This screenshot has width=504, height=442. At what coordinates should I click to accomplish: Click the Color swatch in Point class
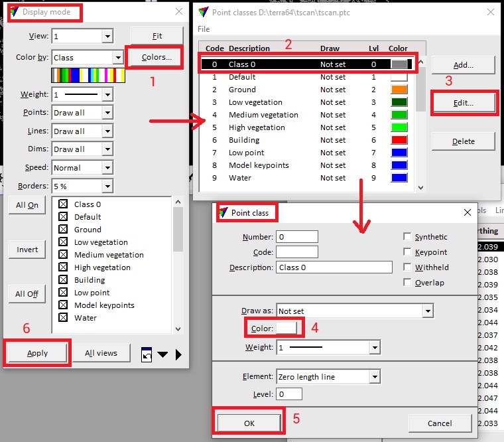tap(286, 328)
